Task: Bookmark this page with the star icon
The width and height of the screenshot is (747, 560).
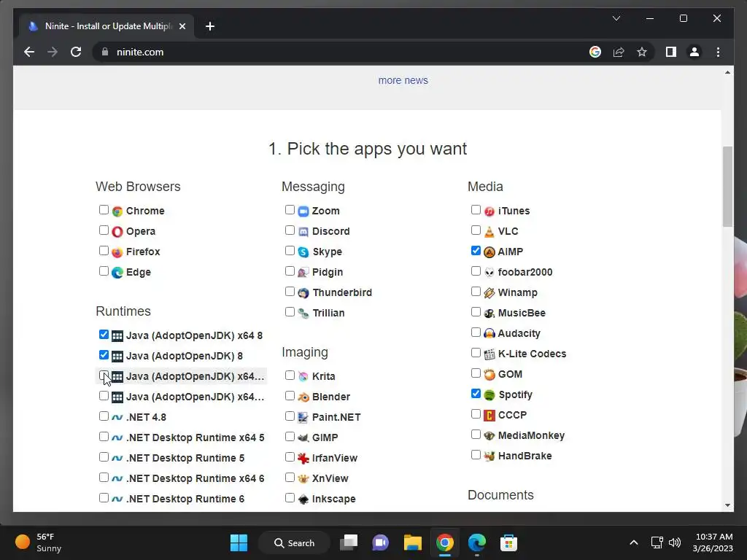Action: tap(642, 52)
